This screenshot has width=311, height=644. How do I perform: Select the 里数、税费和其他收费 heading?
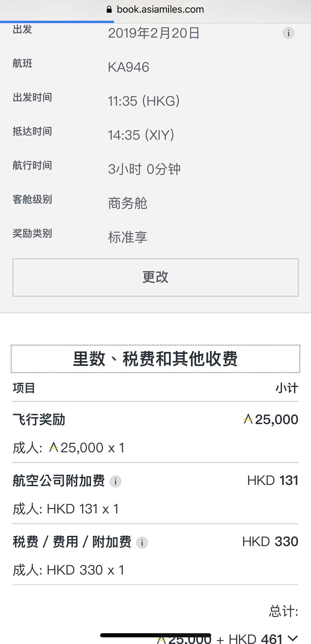pyautogui.click(x=155, y=359)
